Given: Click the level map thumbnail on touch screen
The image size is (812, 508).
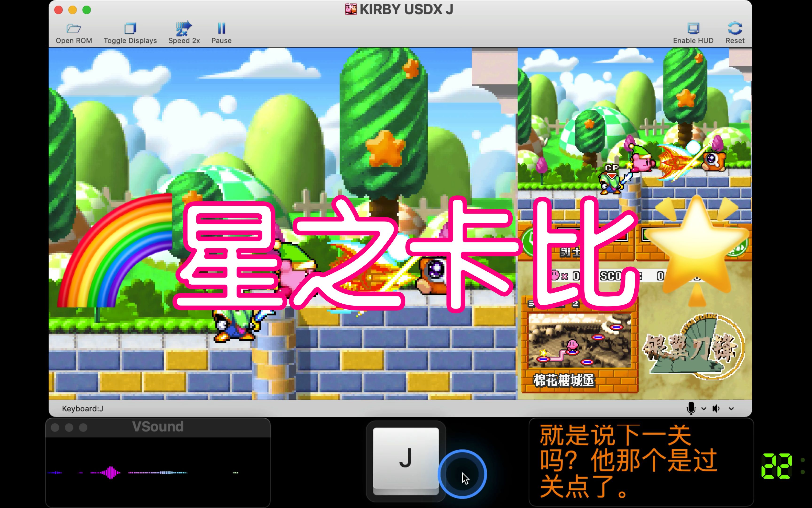Looking at the screenshot, I should 579,341.
